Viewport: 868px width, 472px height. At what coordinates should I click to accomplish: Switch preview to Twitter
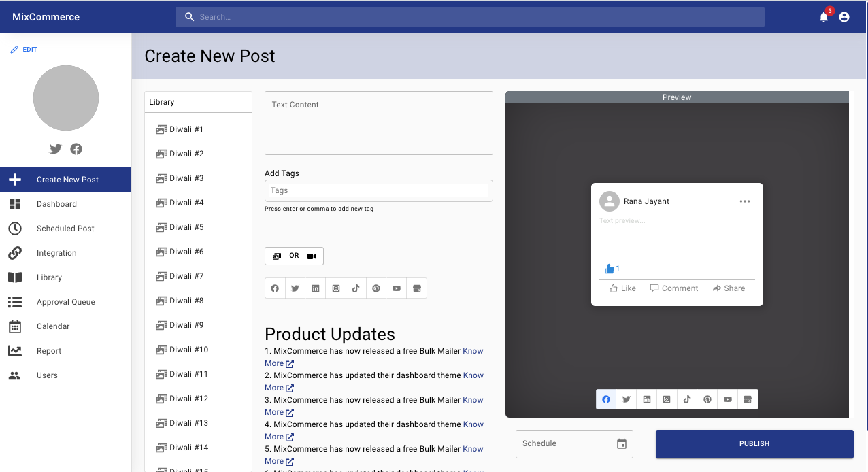click(627, 399)
